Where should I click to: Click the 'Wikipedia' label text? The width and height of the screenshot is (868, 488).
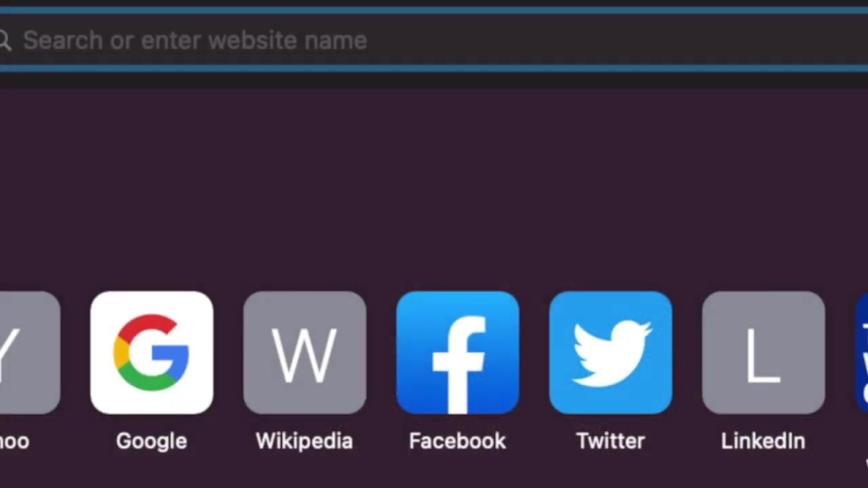click(304, 441)
